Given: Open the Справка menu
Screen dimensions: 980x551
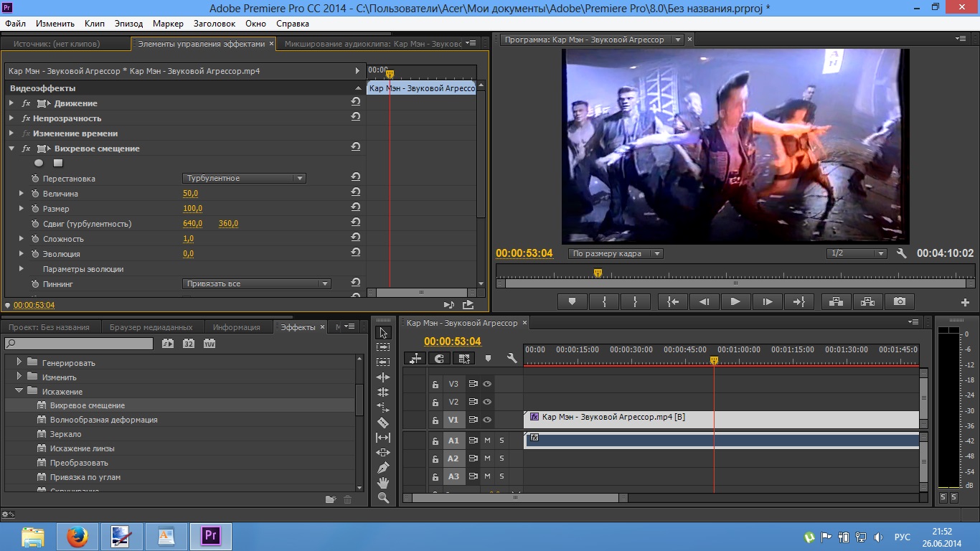Looking at the screenshot, I should (293, 24).
